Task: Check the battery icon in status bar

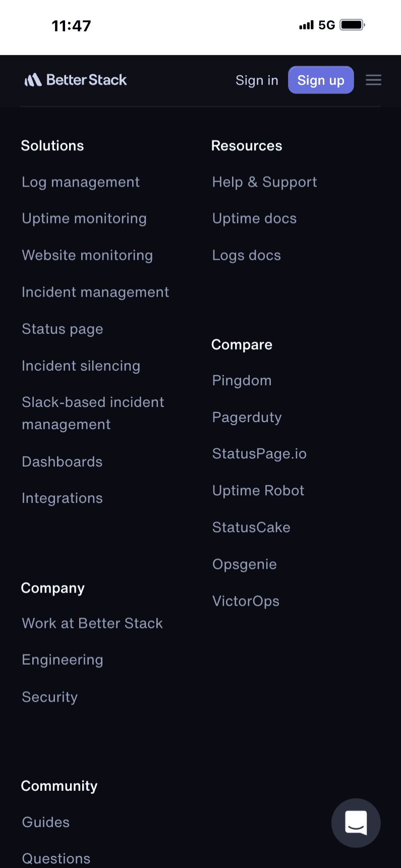Action: tap(352, 25)
